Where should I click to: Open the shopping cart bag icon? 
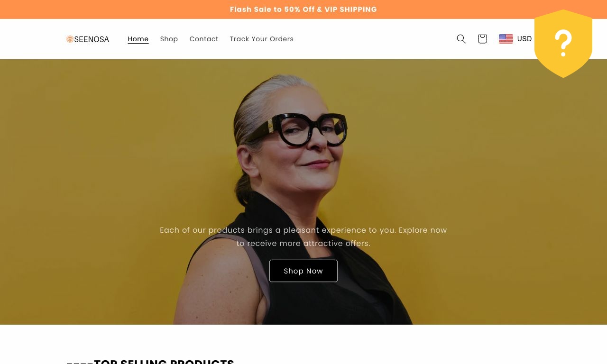click(x=482, y=39)
